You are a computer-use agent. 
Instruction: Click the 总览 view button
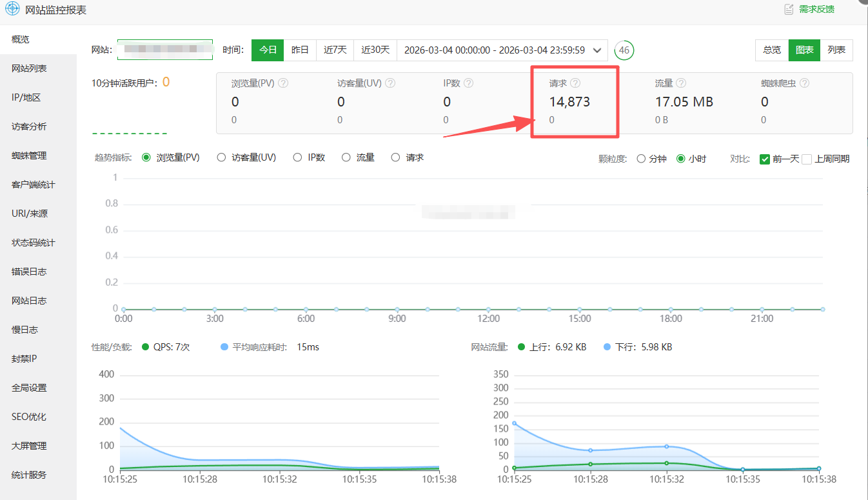click(x=772, y=50)
